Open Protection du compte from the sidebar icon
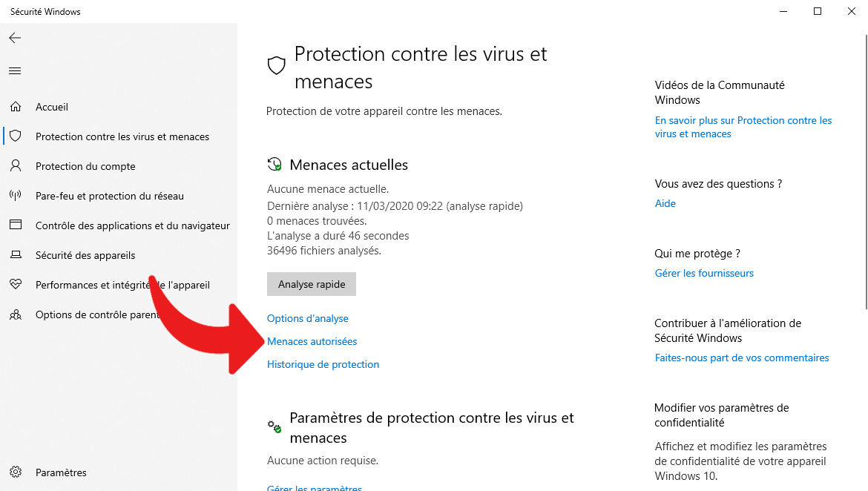This screenshot has height=491, width=868. click(x=16, y=165)
